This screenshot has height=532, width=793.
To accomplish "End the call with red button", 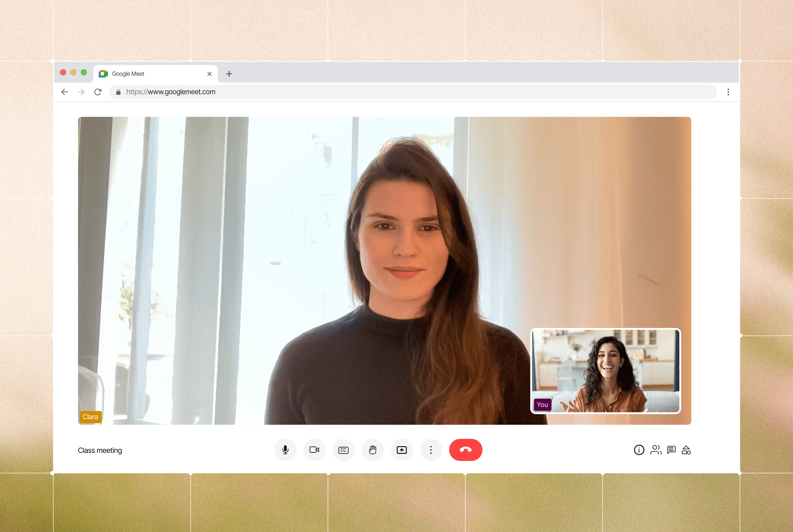I will (466, 450).
